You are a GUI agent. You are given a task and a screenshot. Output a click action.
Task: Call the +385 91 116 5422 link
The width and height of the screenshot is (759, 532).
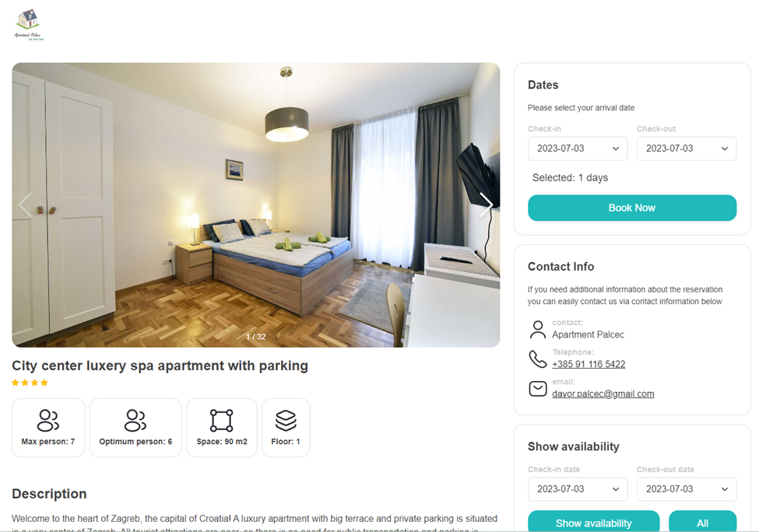[589, 364]
